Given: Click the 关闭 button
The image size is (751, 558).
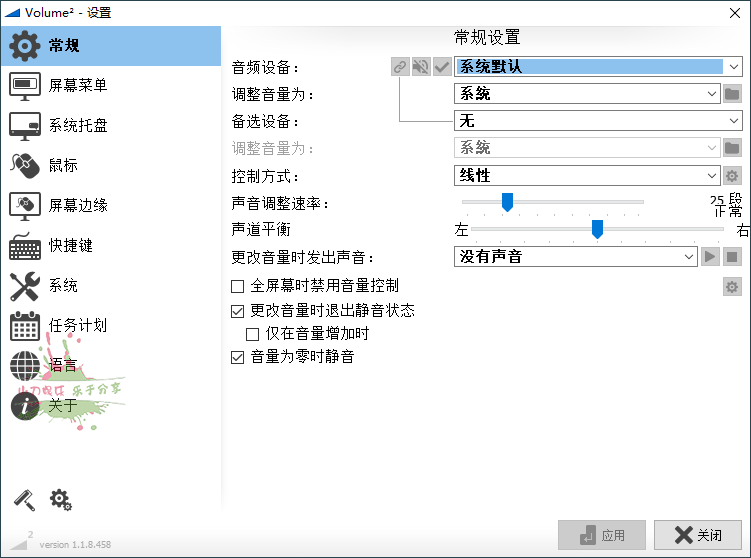Looking at the screenshot, I should tap(698, 535).
